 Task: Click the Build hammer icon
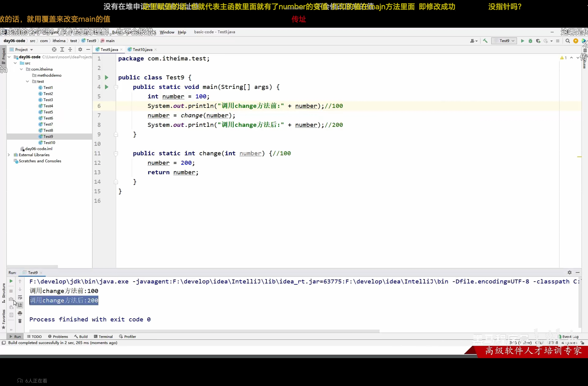[x=485, y=41]
